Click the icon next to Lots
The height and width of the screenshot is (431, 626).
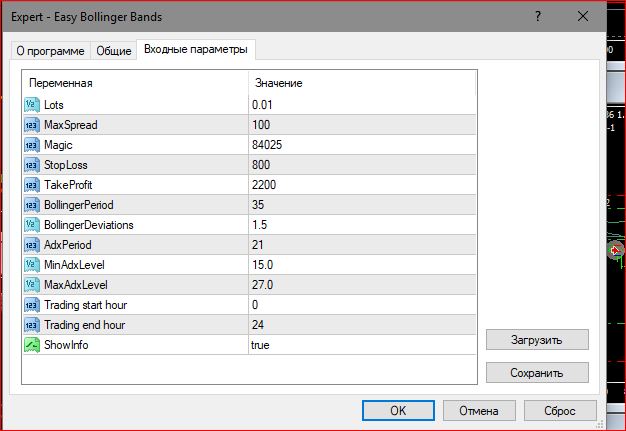[x=32, y=105]
